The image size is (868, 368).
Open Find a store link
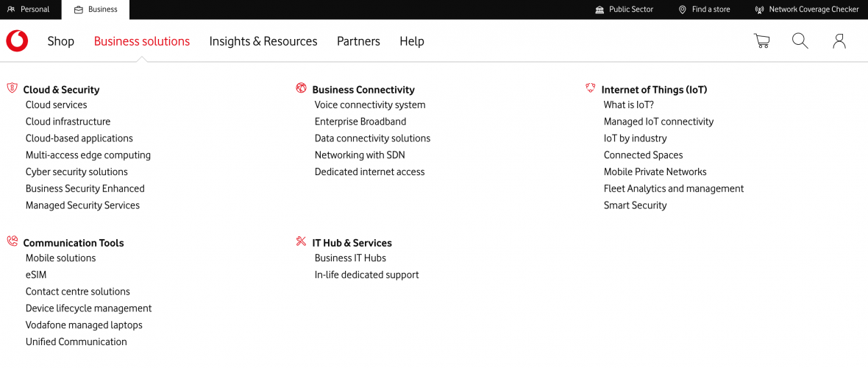(704, 10)
